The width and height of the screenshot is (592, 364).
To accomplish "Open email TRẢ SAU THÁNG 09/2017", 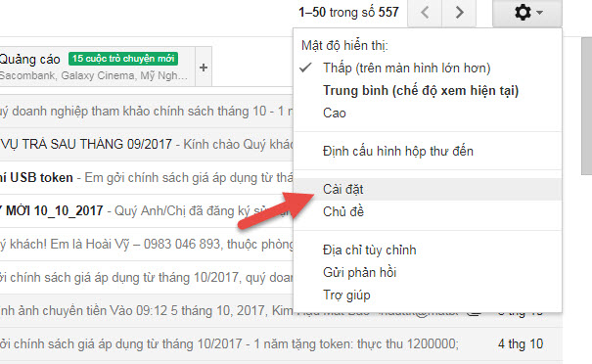I will 146,144.
